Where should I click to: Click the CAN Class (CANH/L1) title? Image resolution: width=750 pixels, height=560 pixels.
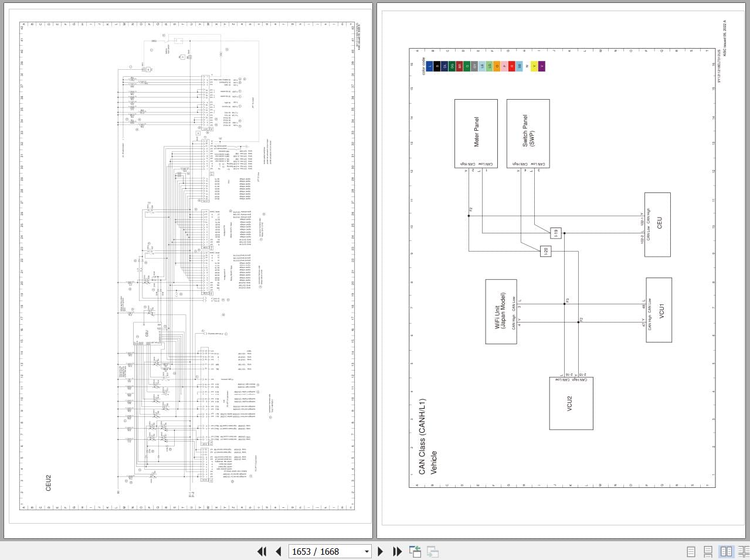(x=422, y=436)
